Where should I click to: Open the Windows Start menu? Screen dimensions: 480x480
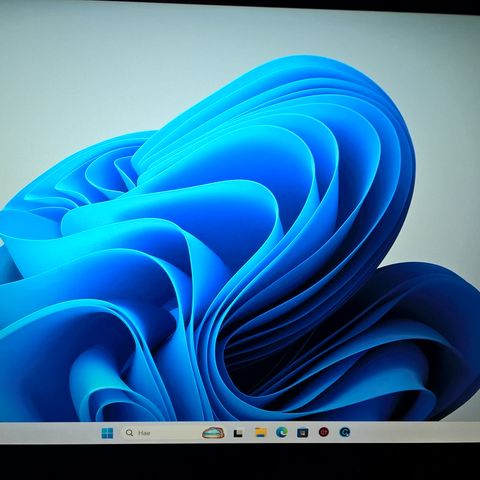(x=107, y=433)
